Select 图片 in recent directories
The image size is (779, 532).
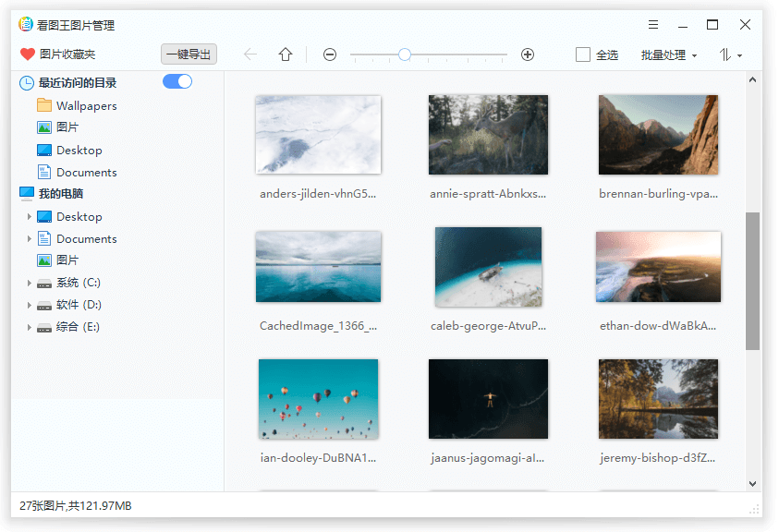67,127
